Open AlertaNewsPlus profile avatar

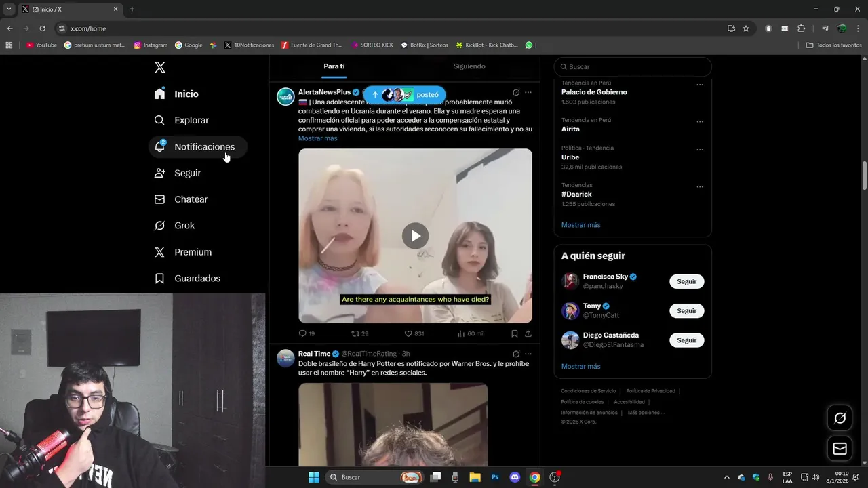tap(285, 96)
